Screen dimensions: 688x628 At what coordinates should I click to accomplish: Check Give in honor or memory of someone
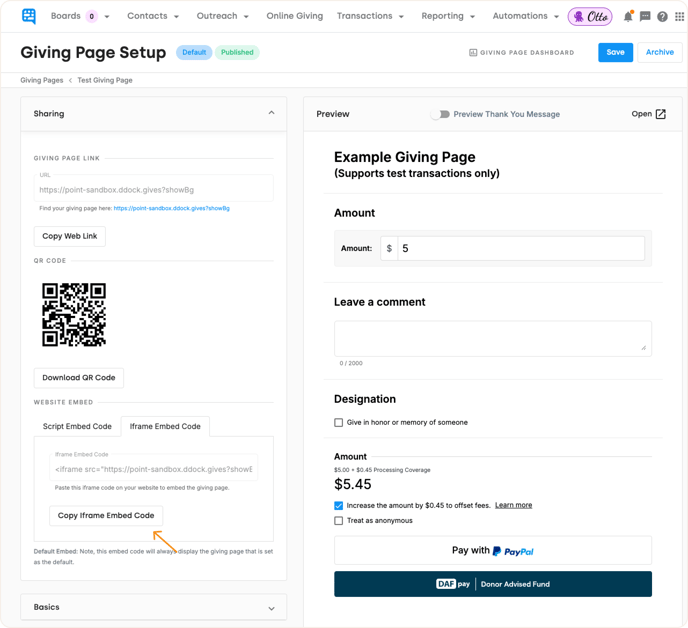click(339, 423)
